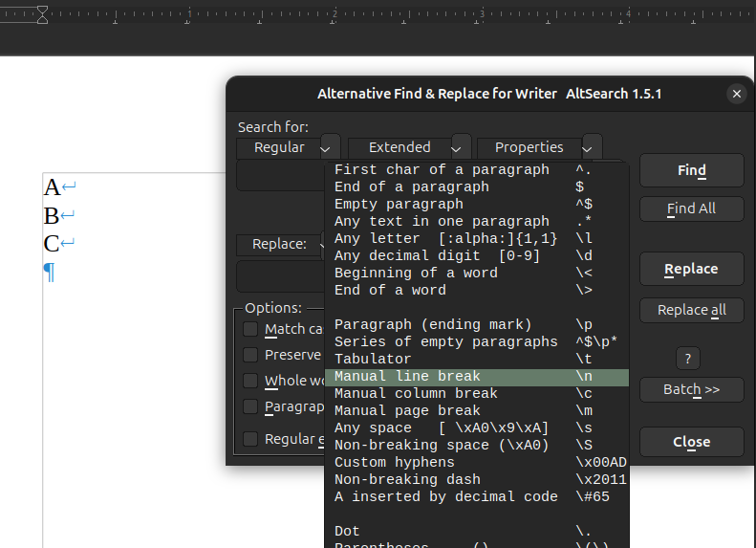Select 'Dot' entry in list

476,531
